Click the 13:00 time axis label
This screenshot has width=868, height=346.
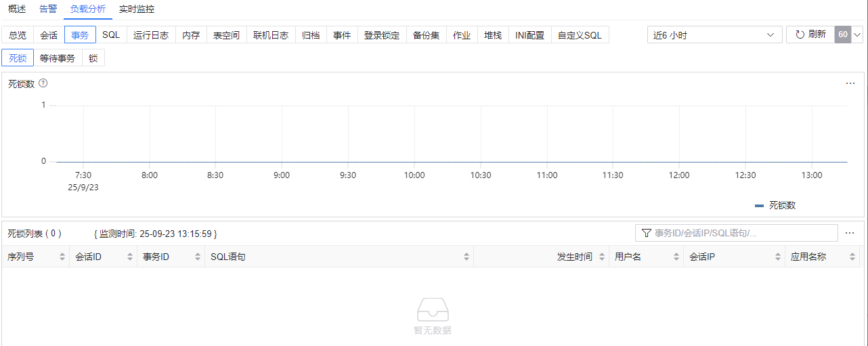[812, 175]
